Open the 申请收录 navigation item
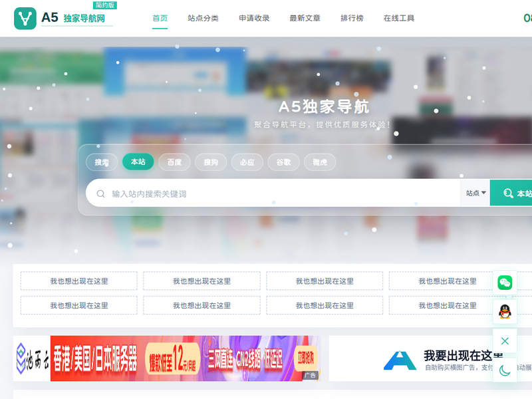Image resolution: width=532 pixels, height=399 pixels. 254,19
